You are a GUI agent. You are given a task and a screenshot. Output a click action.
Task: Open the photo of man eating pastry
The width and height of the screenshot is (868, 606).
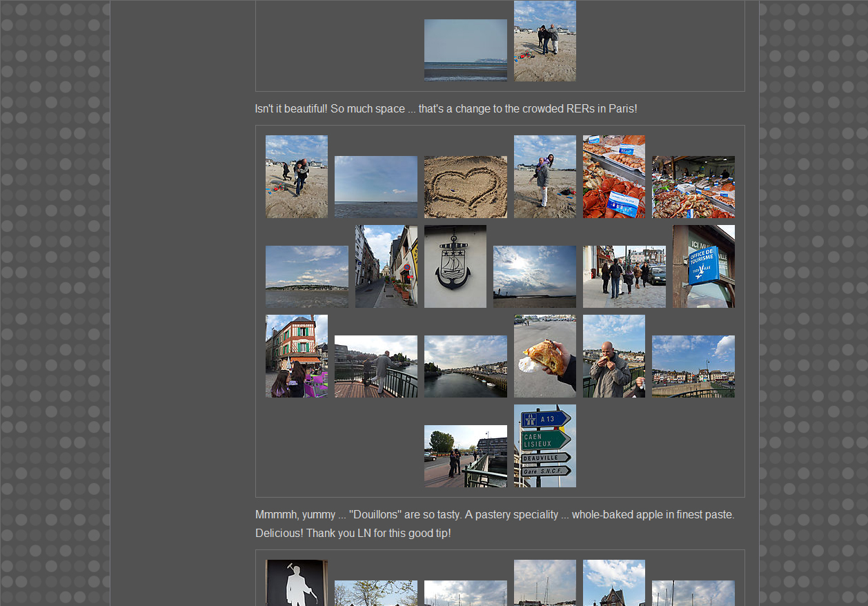point(613,355)
